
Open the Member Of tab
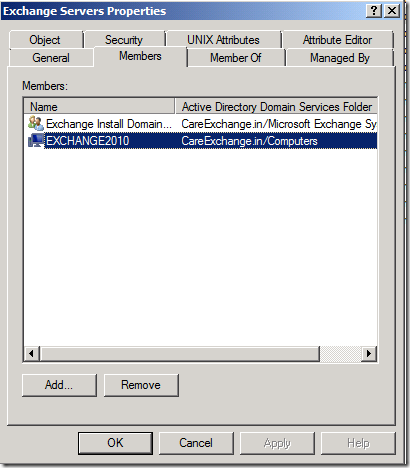[236, 58]
